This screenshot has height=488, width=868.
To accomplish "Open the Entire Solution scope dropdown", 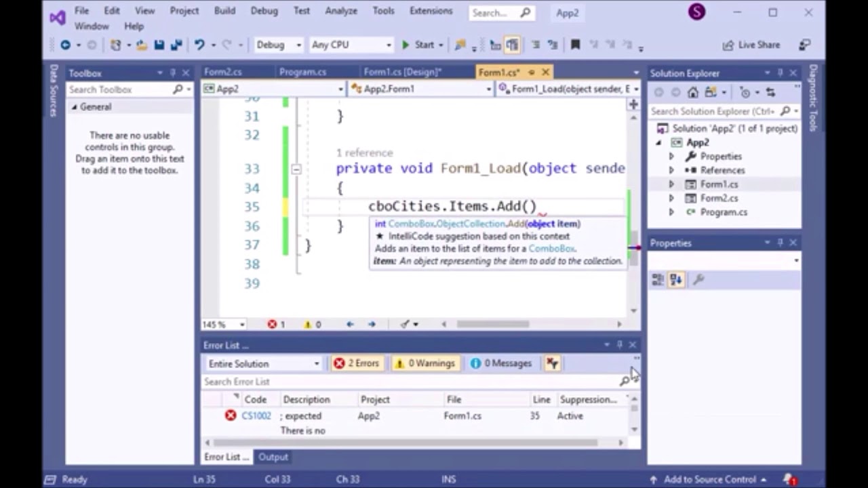I will pos(263,363).
